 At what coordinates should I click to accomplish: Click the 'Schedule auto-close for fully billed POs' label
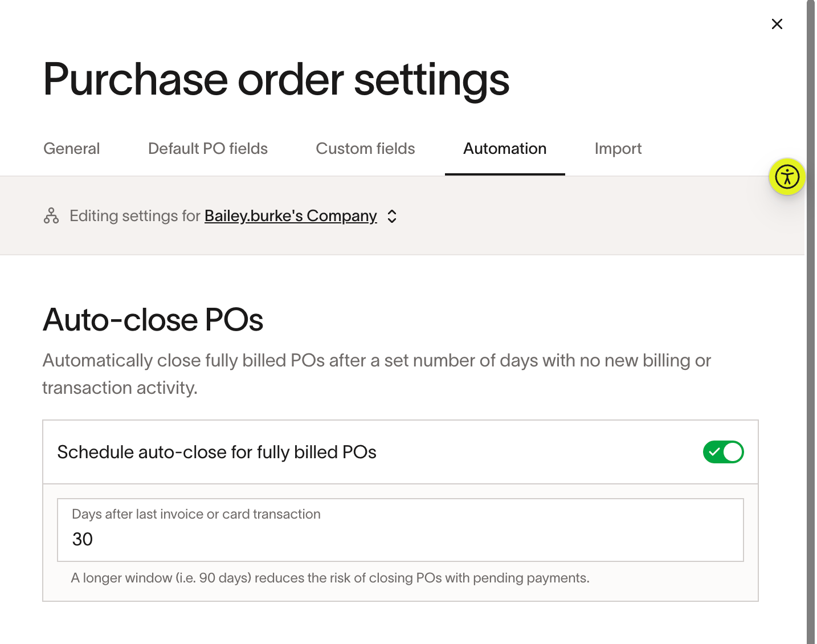216,453
